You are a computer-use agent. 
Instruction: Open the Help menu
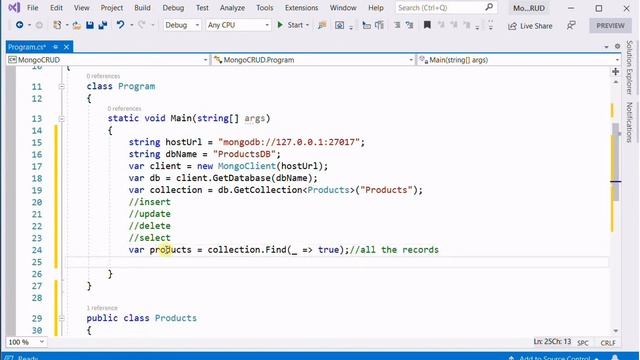[x=376, y=8]
